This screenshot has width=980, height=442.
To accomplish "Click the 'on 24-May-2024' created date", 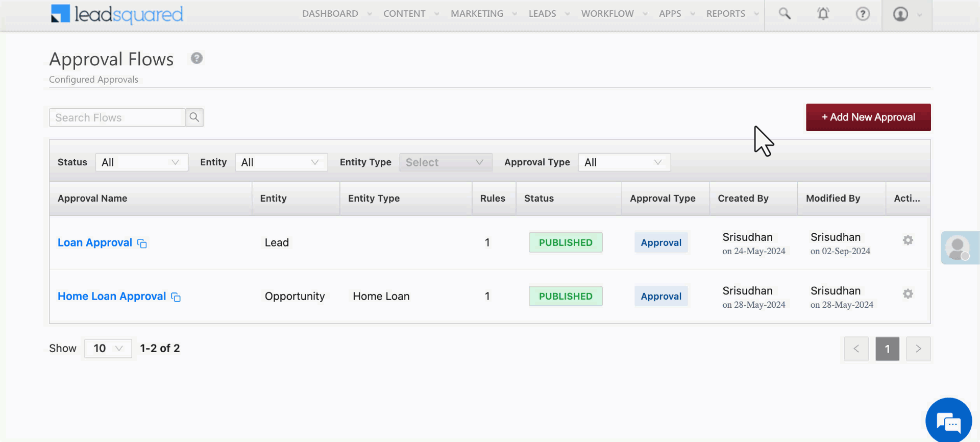I will [x=754, y=251].
